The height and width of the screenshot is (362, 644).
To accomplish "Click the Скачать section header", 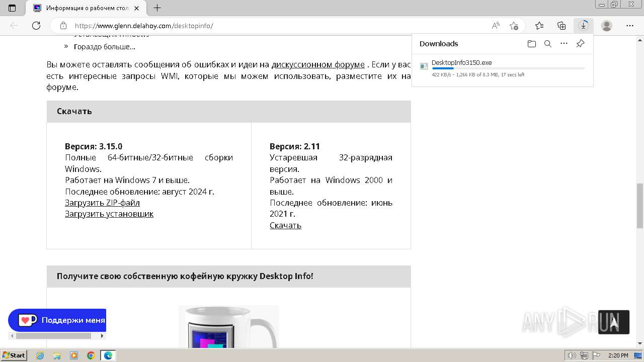I will tap(229, 112).
